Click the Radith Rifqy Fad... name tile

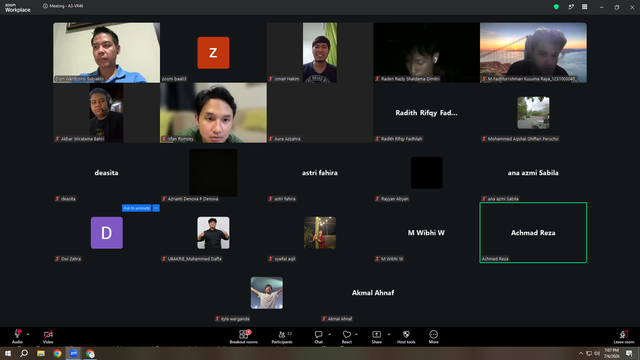[x=427, y=113]
